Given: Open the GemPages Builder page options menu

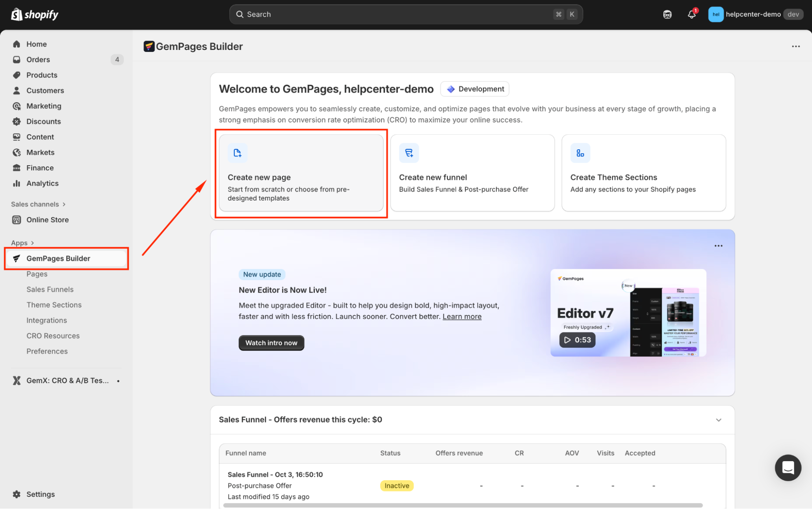Looking at the screenshot, I should pos(795,46).
